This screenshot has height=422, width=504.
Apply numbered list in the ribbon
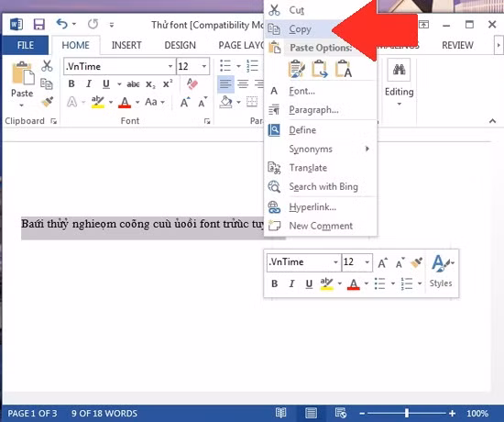click(252, 66)
